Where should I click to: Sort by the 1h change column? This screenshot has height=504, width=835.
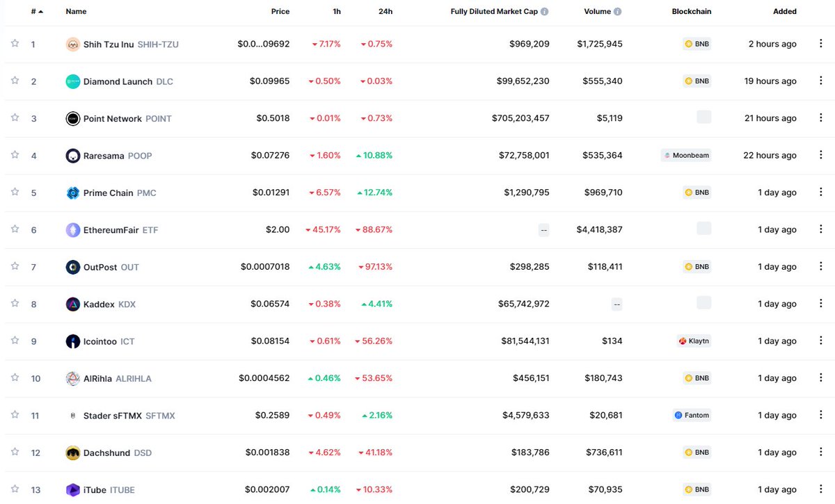tap(337, 12)
